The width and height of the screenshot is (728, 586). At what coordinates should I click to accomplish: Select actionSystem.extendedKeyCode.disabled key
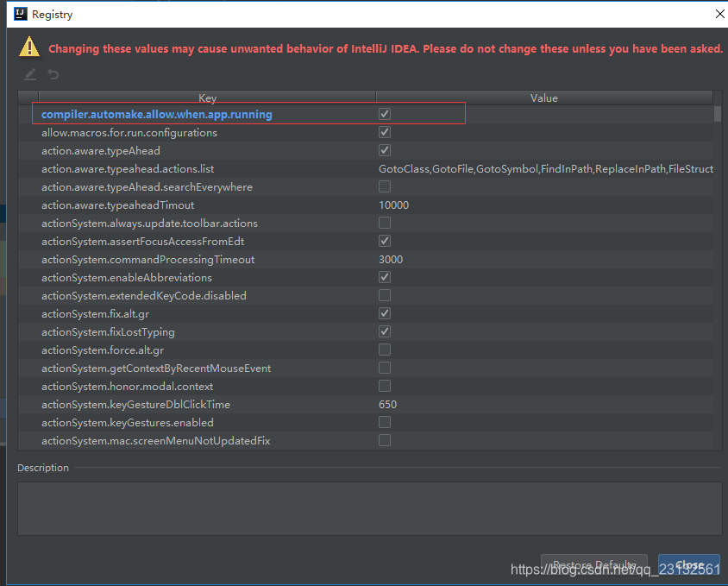point(144,295)
